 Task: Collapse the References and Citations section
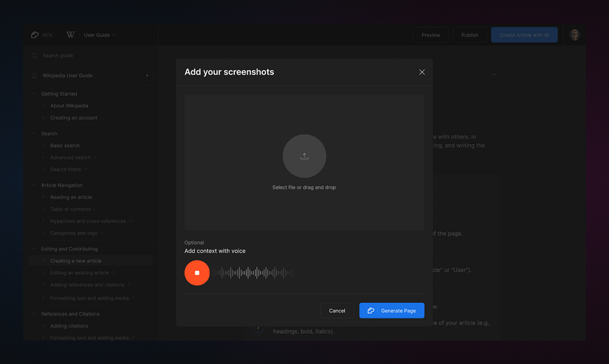click(x=34, y=314)
